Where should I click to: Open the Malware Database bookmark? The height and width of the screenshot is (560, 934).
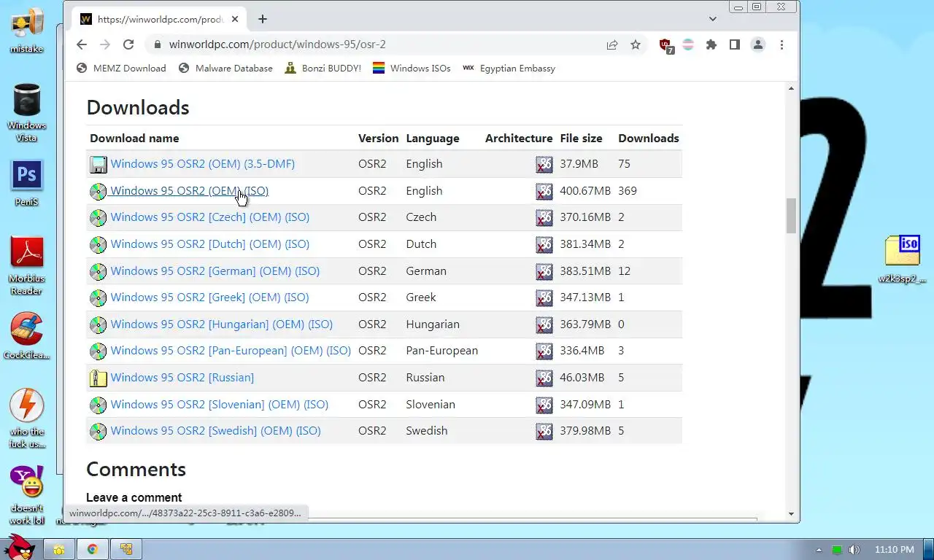[x=225, y=68]
